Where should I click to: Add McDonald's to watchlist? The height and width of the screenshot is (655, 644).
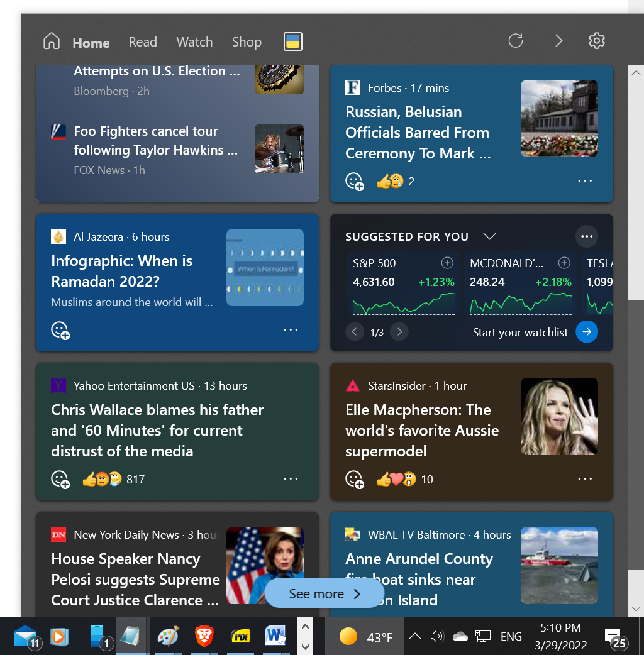564,263
